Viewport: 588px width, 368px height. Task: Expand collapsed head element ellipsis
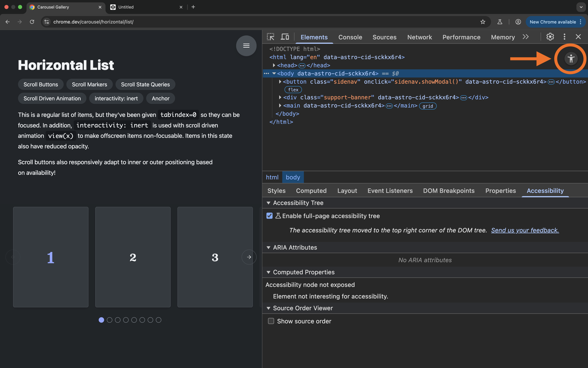pyautogui.click(x=302, y=66)
